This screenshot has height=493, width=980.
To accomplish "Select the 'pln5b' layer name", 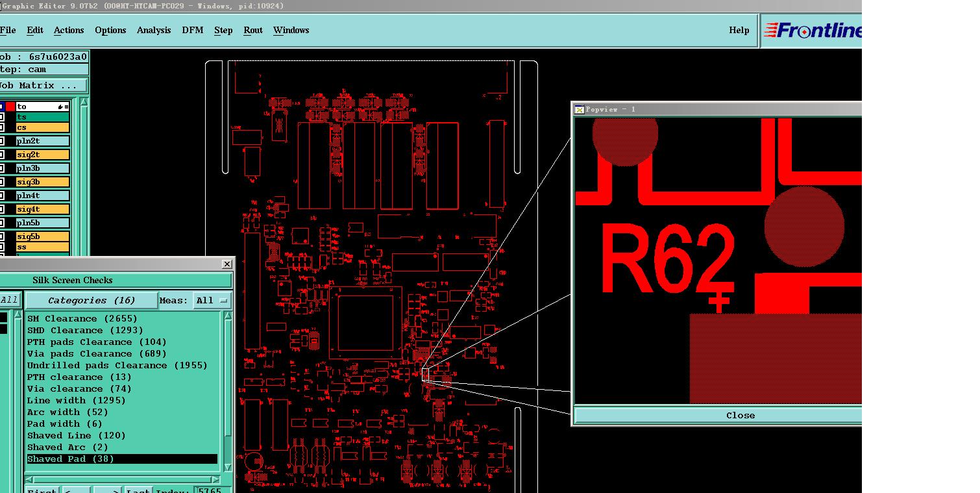I will click(x=43, y=223).
